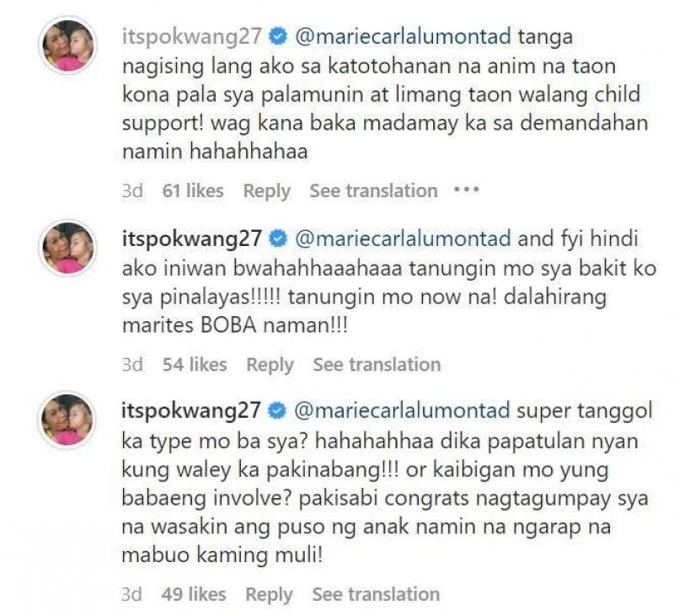Click the verified badge in the second comment

coord(278,238)
